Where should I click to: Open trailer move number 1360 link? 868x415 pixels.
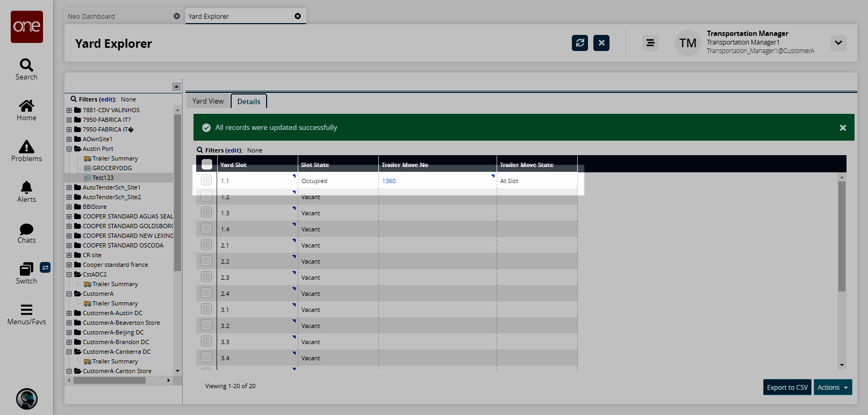click(x=389, y=181)
